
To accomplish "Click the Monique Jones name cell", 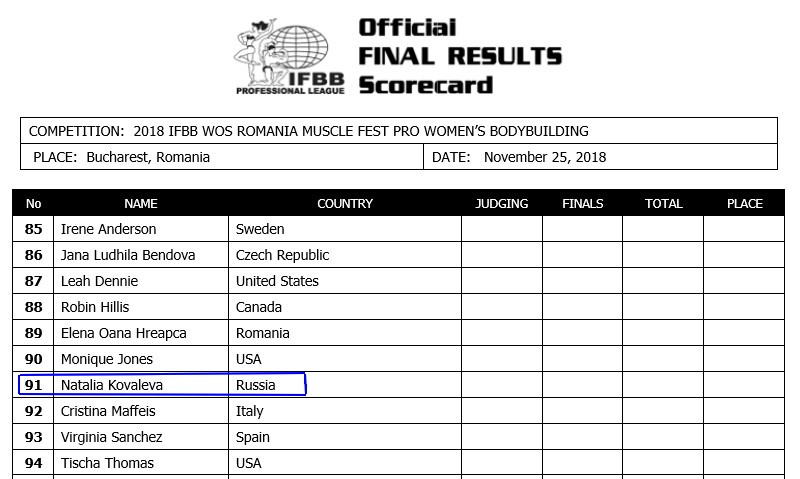I will pos(141,359).
